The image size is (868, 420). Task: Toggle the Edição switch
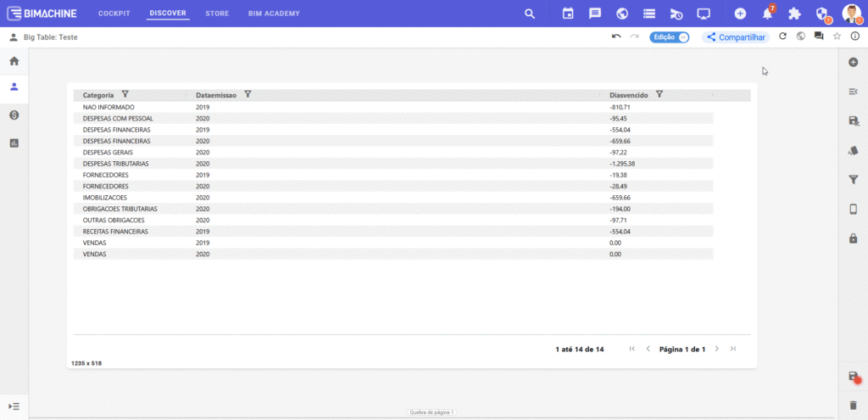point(670,37)
